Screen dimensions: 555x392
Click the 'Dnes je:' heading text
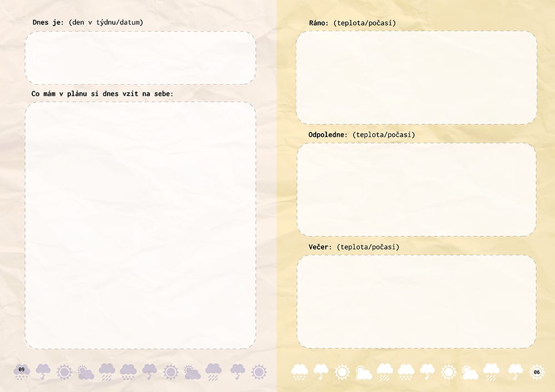coord(48,23)
